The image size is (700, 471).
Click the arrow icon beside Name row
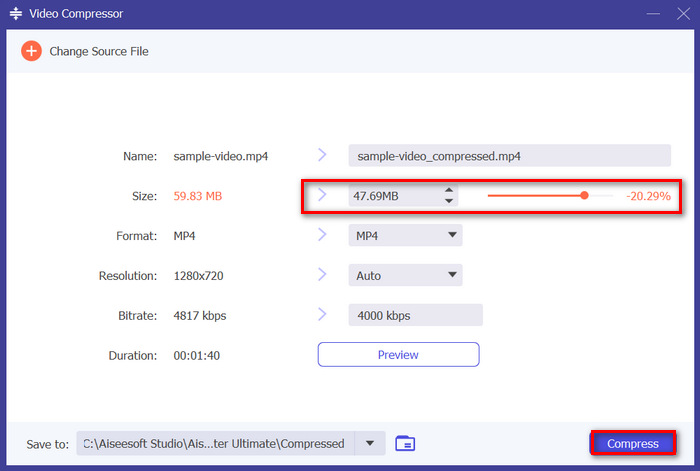[x=322, y=155]
